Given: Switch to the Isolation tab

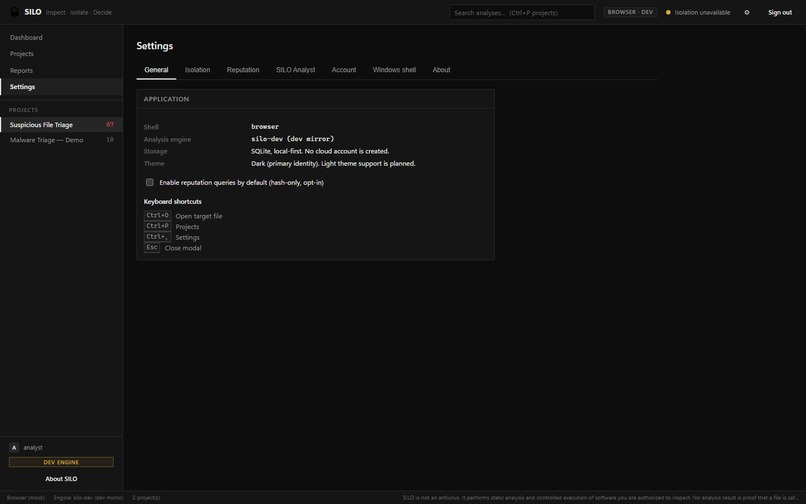Looking at the screenshot, I should click(197, 70).
